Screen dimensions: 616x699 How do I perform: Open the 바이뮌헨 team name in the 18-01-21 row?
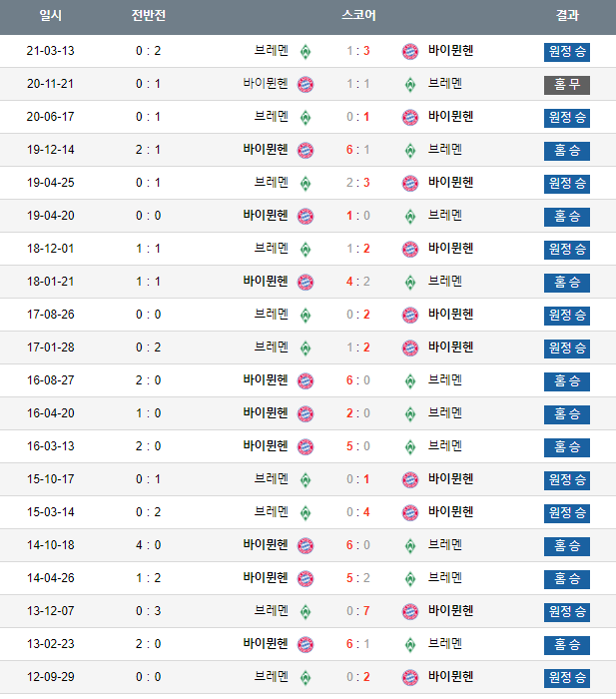coord(265,282)
